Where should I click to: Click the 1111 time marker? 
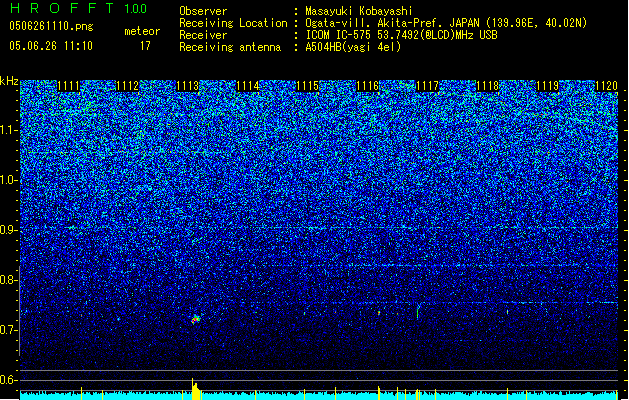[69, 86]
